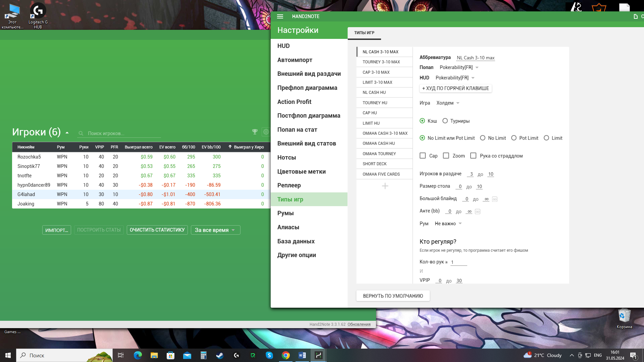Click the 'ИМПОРТ...' button
This screenshot has height=362, width=644.
[57, 230]
